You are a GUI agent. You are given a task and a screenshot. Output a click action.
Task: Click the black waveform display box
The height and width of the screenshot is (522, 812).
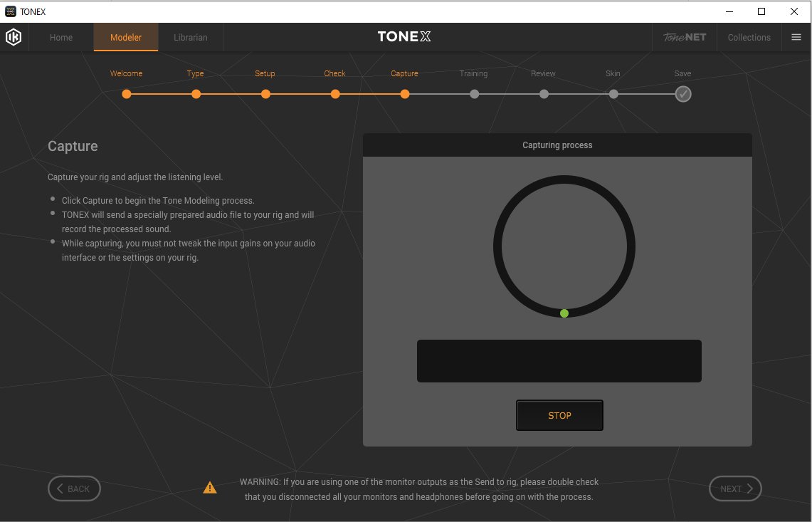click(x=559, y=361)
